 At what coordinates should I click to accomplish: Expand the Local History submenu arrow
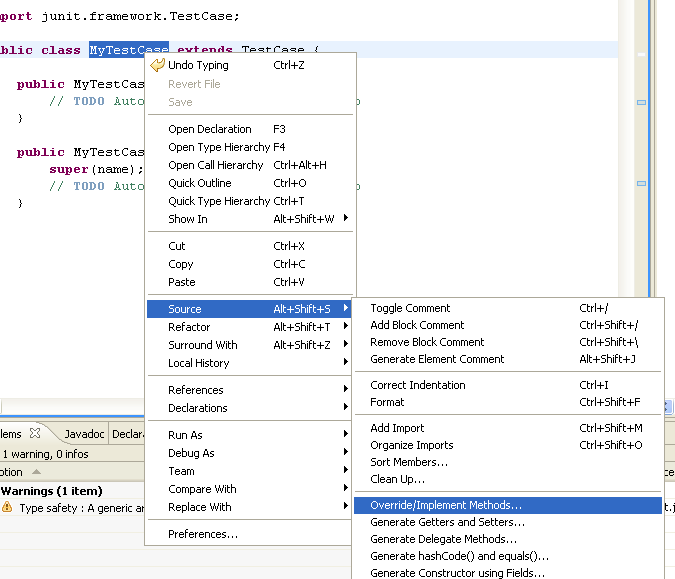[346, 362]
